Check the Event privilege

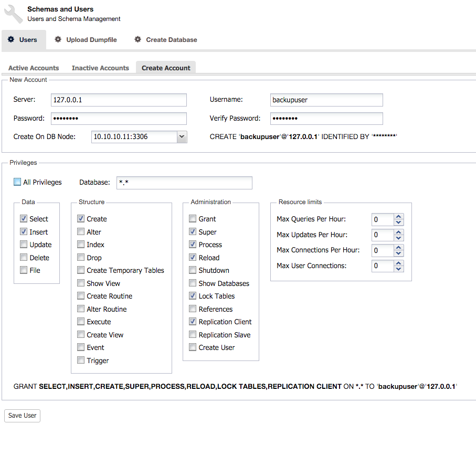[80, 347]
